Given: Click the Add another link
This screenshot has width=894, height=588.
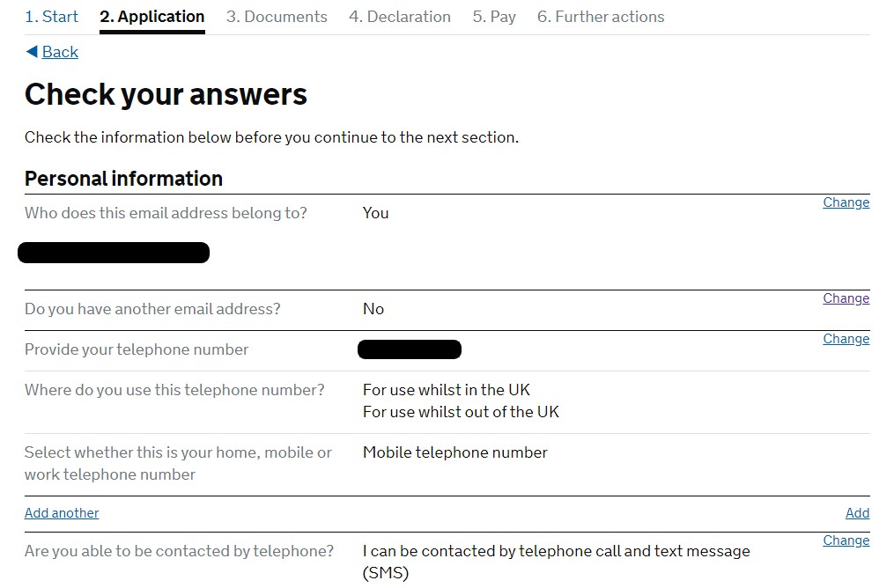Looking at the screenshot, I should coord(62,513).
